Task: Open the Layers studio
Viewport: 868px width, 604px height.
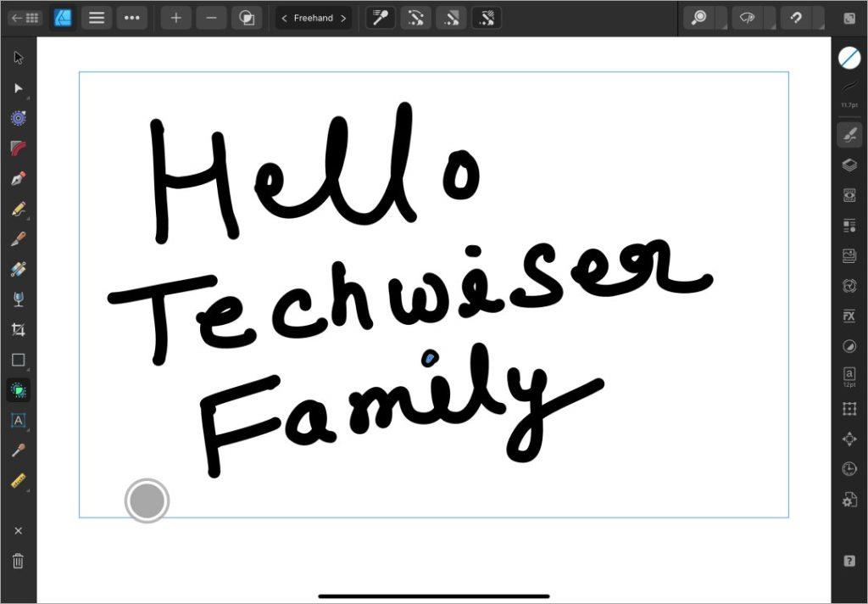Action: 849,165
